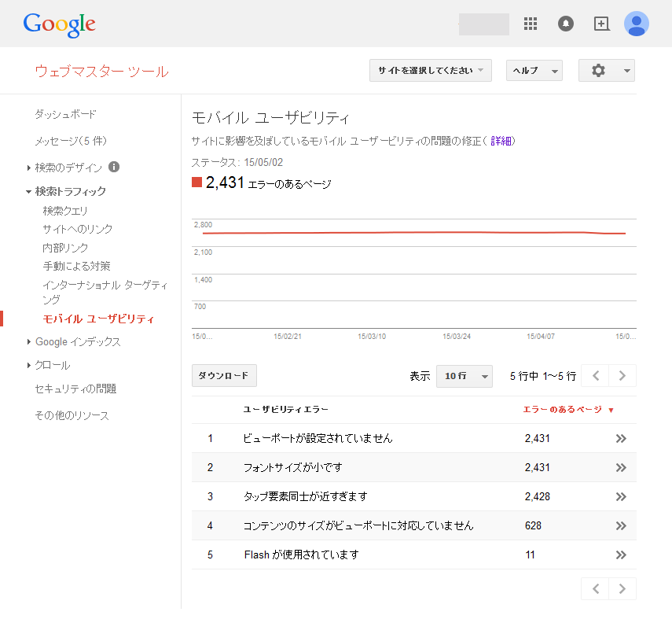Open the ヘルプ dropdown menu
This screenshot has width=672, height=619.
(x=534, y=70)
